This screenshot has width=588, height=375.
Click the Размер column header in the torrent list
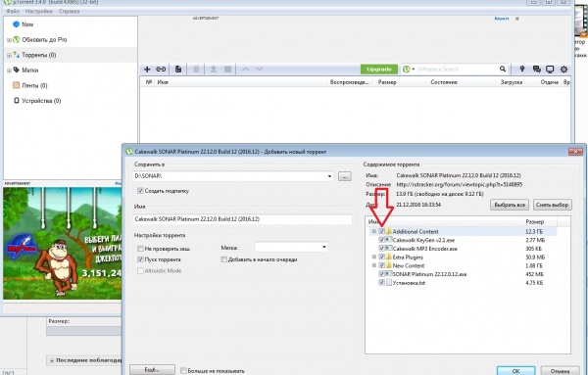tap(387, 82)
